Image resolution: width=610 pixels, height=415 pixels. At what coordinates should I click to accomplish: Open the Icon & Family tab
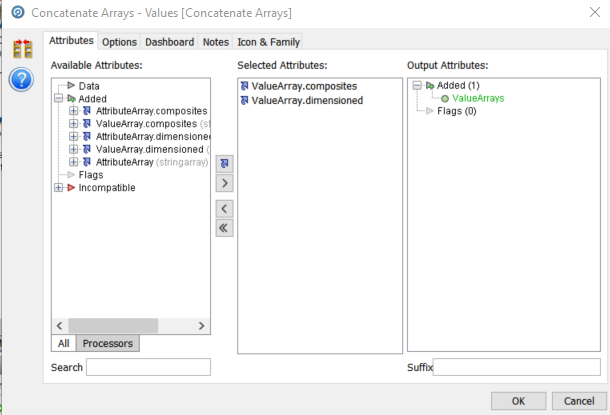pyautogui.click(x=267, y=42)
